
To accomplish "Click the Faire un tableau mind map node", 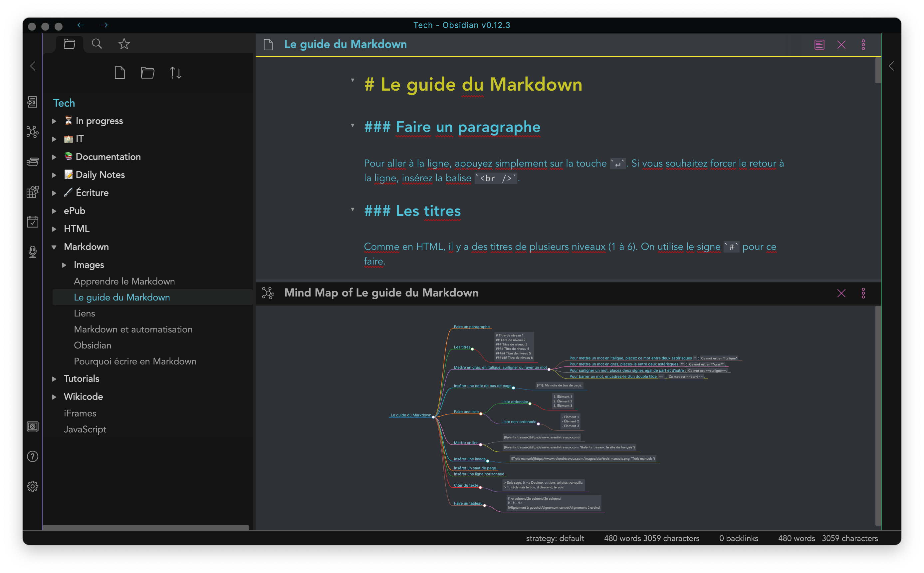I will pos(468,504).
